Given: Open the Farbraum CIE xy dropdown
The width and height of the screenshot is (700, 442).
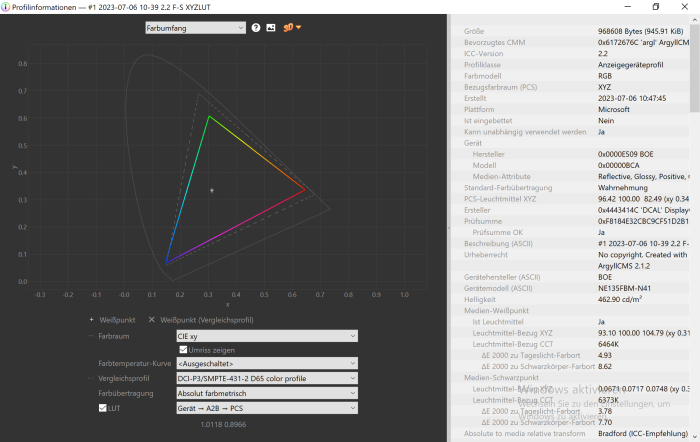Looking at the screenshot, I should click(x=266, y=336).
